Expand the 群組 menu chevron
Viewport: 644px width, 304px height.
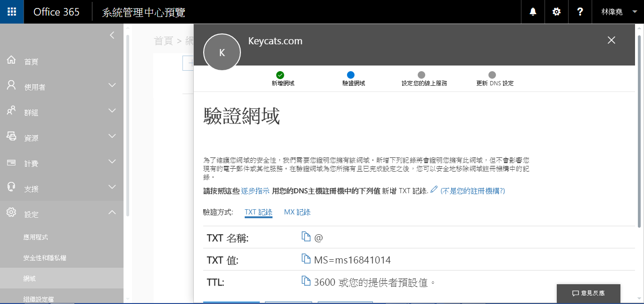112,111
